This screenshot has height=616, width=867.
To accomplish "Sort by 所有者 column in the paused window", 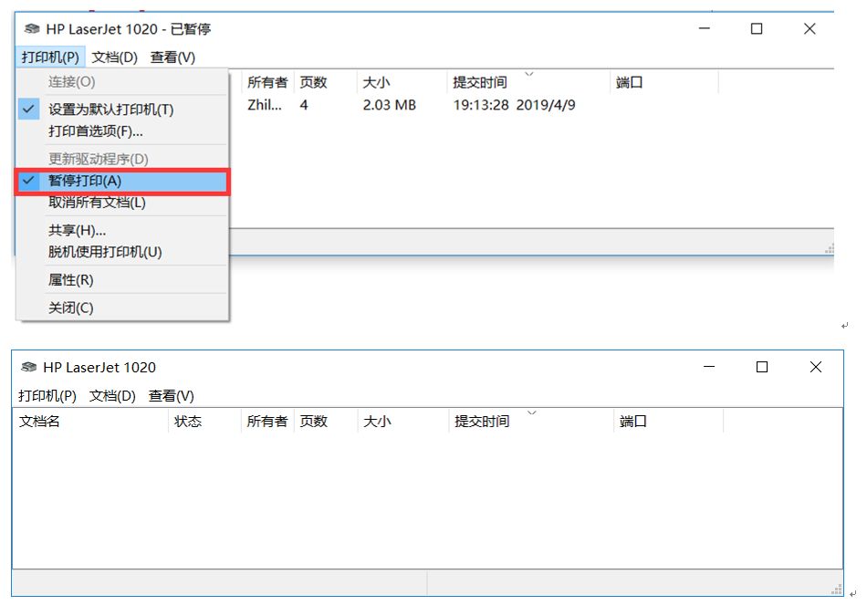I will [x=268, y=82].
